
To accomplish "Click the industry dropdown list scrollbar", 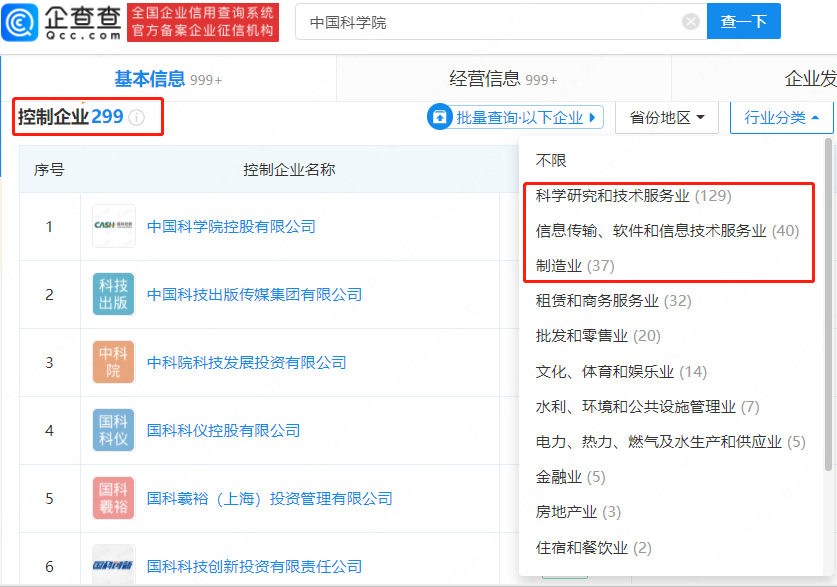I will coord(828,304).
